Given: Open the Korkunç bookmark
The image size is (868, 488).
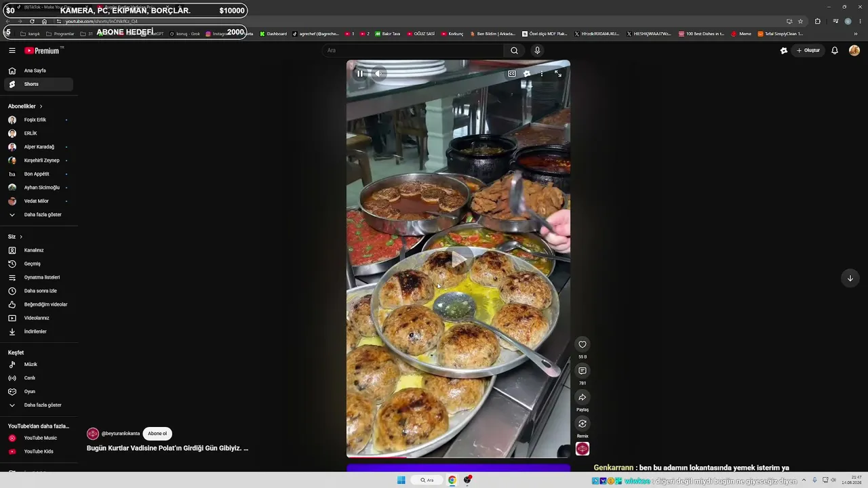Looking at the screenshot, I should click(x=452, y=34).
